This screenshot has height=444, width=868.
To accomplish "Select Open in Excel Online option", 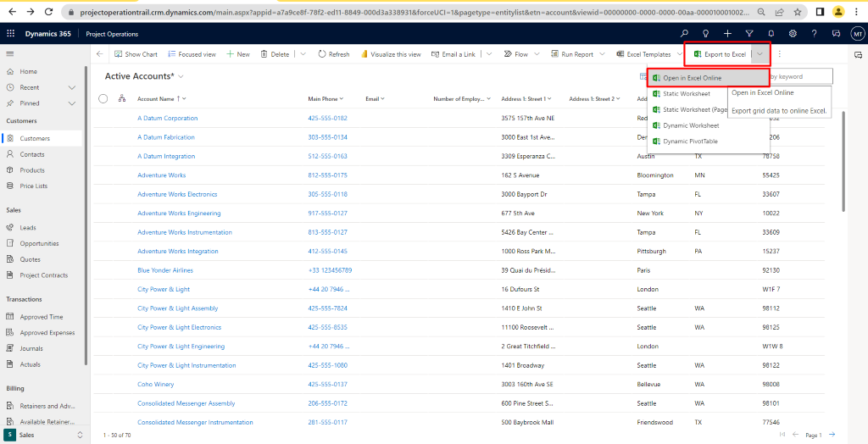I will [692, 78].
